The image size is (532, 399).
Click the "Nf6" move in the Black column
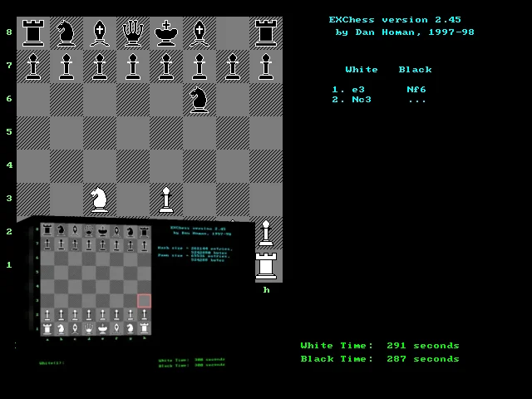(x=416, y=90)
